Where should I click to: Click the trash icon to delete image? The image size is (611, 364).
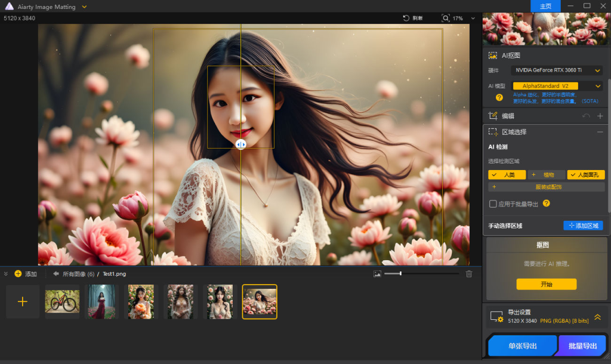(x=469, y=274)
